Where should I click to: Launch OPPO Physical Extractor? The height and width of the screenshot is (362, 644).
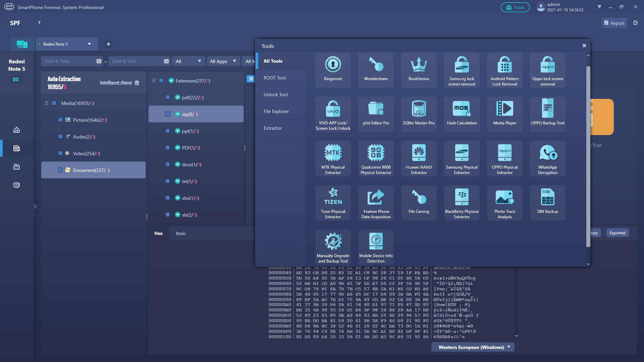(x=504, y=159)
